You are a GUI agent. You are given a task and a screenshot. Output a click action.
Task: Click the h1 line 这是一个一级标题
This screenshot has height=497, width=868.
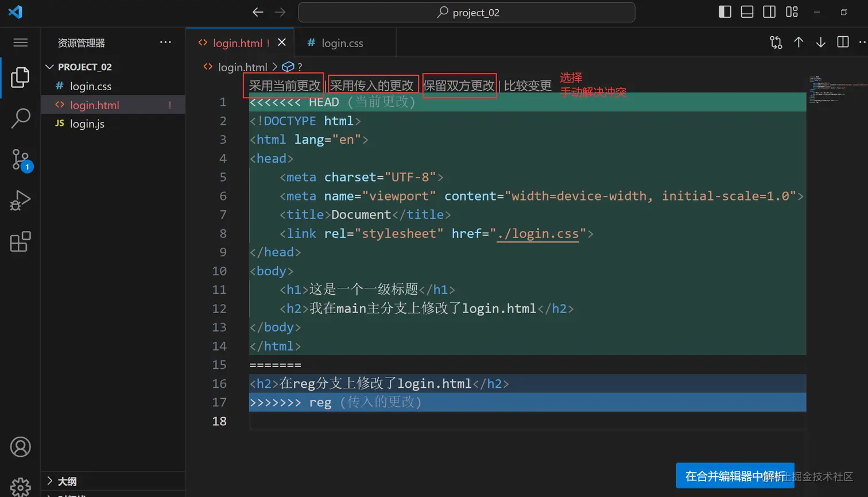coord(528,290)
